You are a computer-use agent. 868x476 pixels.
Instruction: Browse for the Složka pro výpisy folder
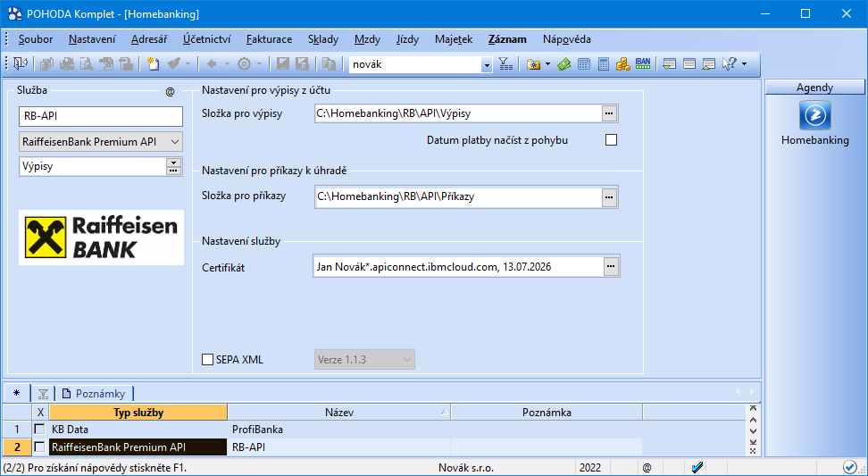(610, 113)
